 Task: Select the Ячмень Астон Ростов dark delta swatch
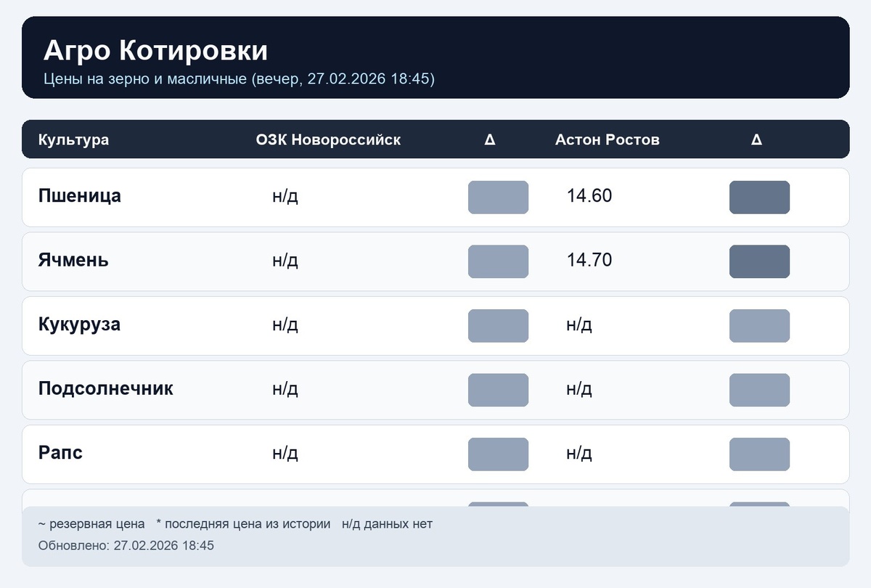(x=759, y=261)
